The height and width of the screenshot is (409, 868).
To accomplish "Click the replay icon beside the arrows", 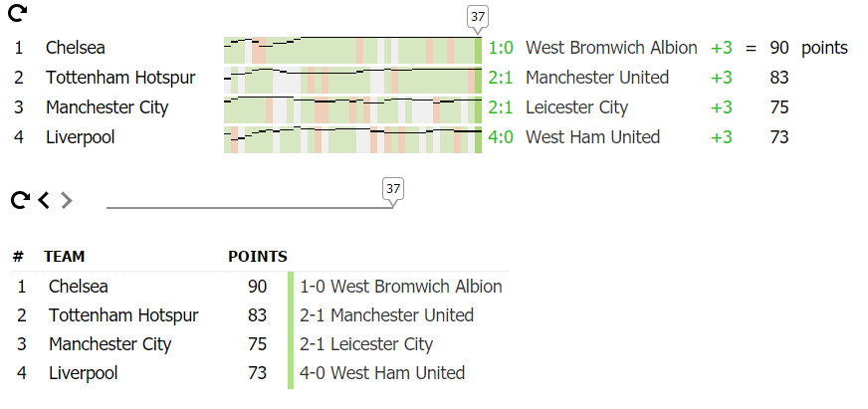I will point(19,200).
